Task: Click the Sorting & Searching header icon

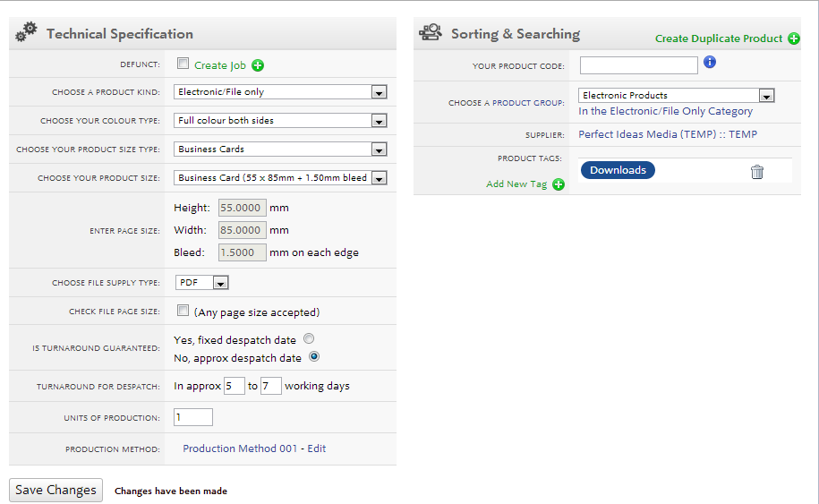Action: (431, 32)
